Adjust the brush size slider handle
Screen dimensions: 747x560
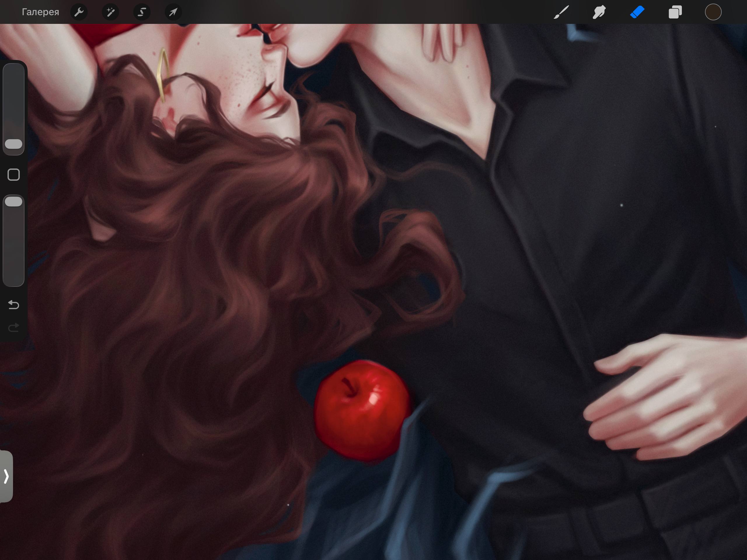click(x=13, y=144)
